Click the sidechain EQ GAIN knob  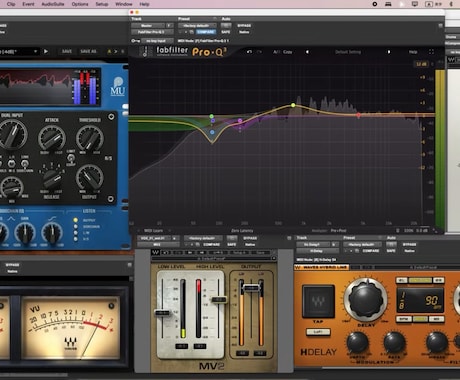pos(25,233)
